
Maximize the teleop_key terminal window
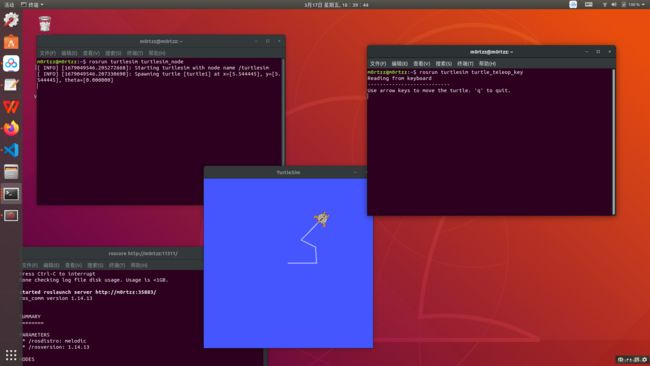tap(598, 52)
